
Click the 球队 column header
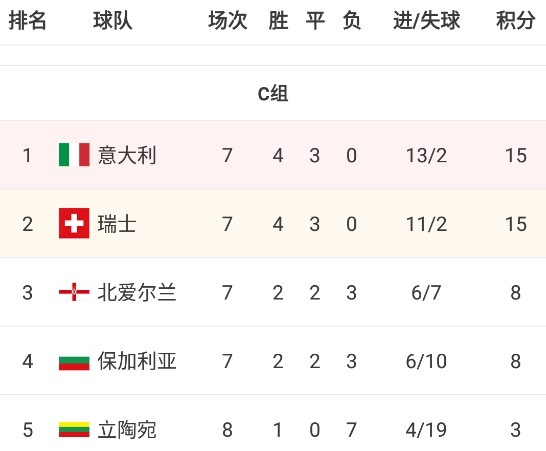[113, 20]
